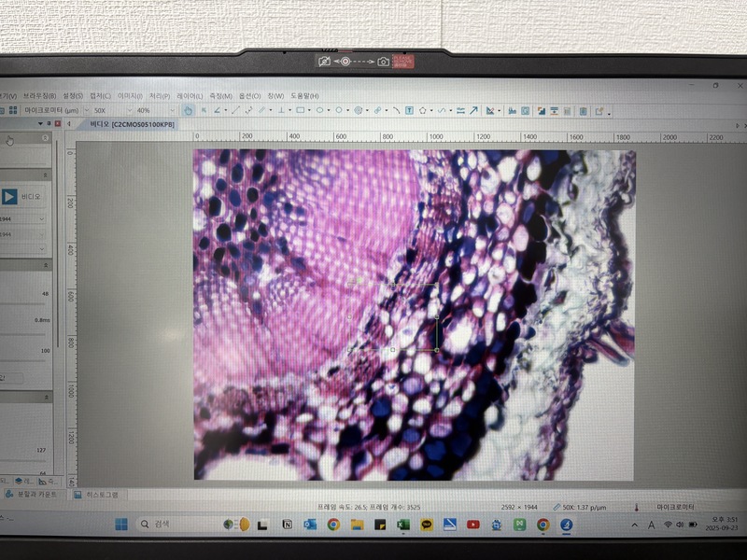Open the 분할과 카운트 panel tab

(34, 494)
